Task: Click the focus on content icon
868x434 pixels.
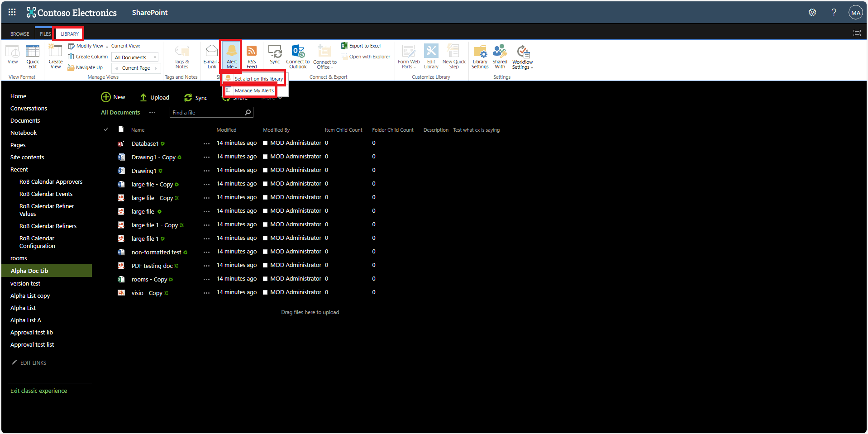Action: 857,33
